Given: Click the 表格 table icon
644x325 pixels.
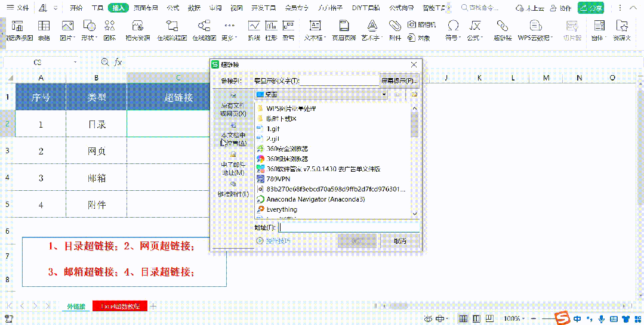Looking at the screenshot, I should [x=44, y=26].
